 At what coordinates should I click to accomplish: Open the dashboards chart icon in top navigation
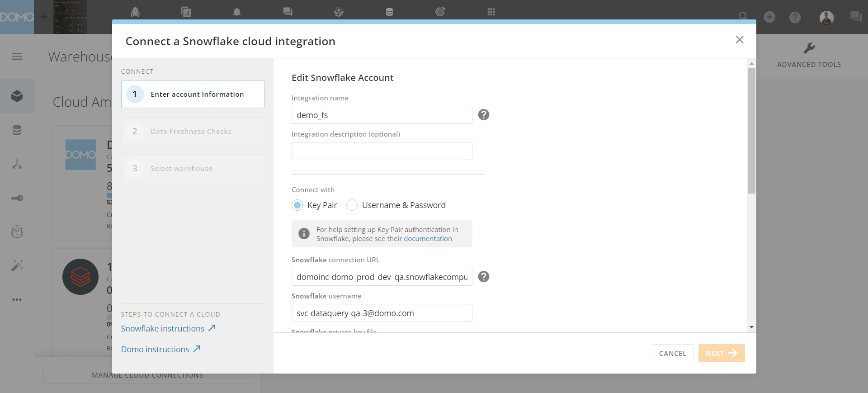click(x=186, y=12)
